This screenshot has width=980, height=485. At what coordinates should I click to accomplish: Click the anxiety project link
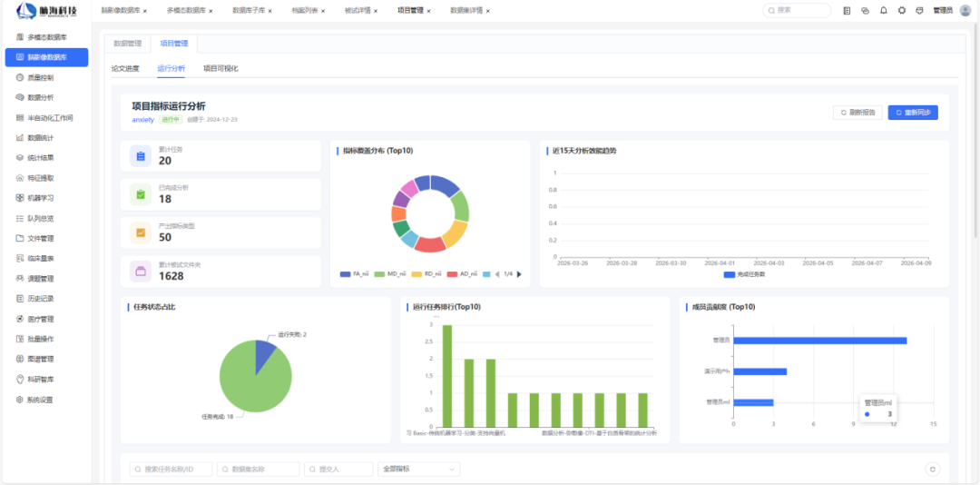pyautogui.click(x=143, y=120)
